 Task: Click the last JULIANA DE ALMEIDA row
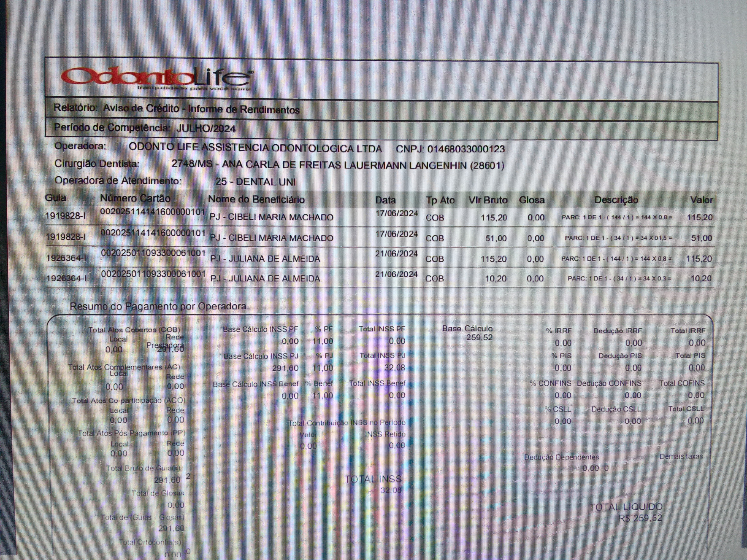point(265,278)
